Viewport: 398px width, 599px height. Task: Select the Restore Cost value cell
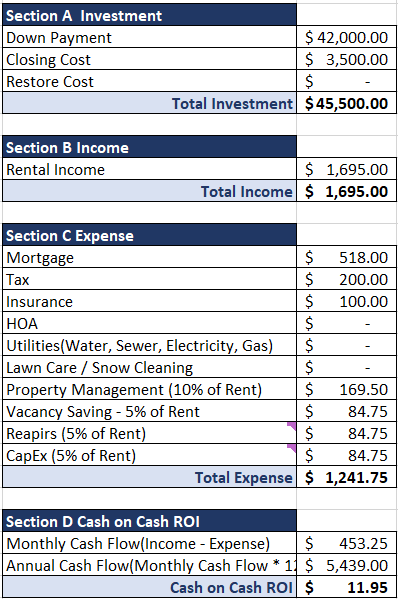(346, 81)
